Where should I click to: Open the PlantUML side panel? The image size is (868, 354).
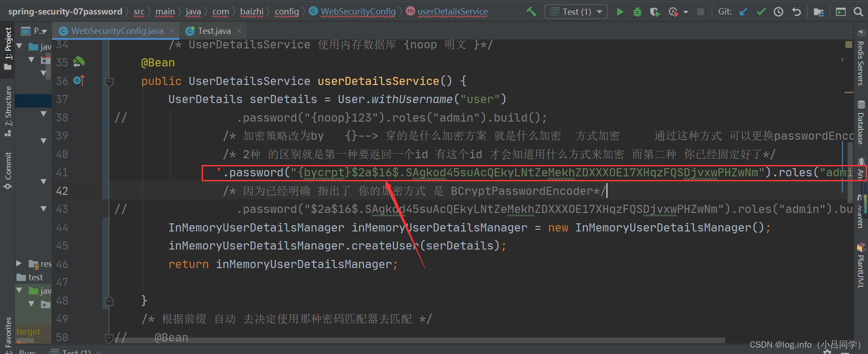861,266
